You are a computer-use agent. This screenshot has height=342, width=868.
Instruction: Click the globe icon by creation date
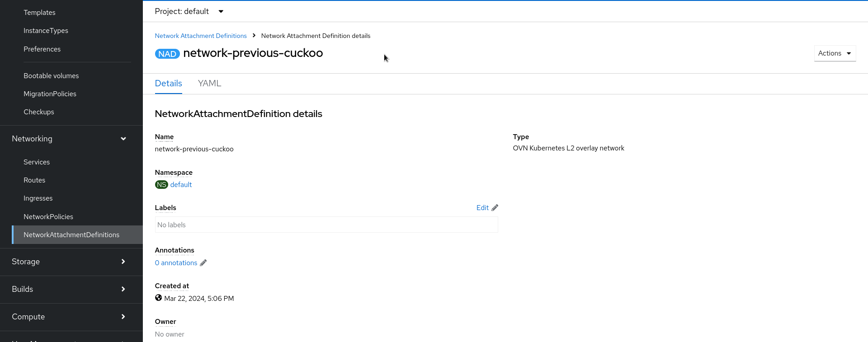point(159,298)
